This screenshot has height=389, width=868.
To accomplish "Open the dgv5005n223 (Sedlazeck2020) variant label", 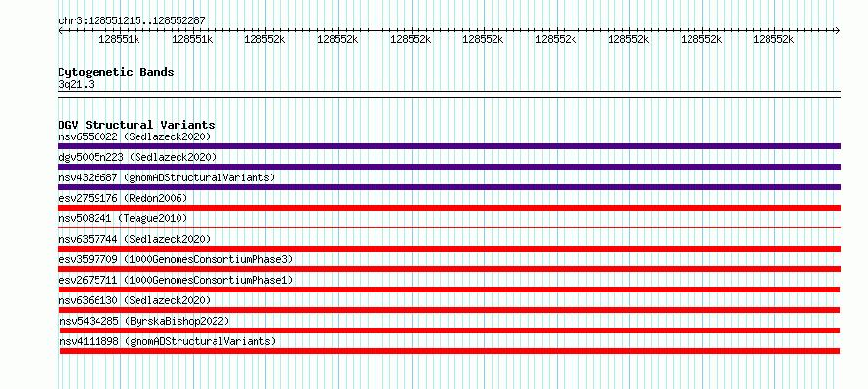I will [x=138, y=157].
